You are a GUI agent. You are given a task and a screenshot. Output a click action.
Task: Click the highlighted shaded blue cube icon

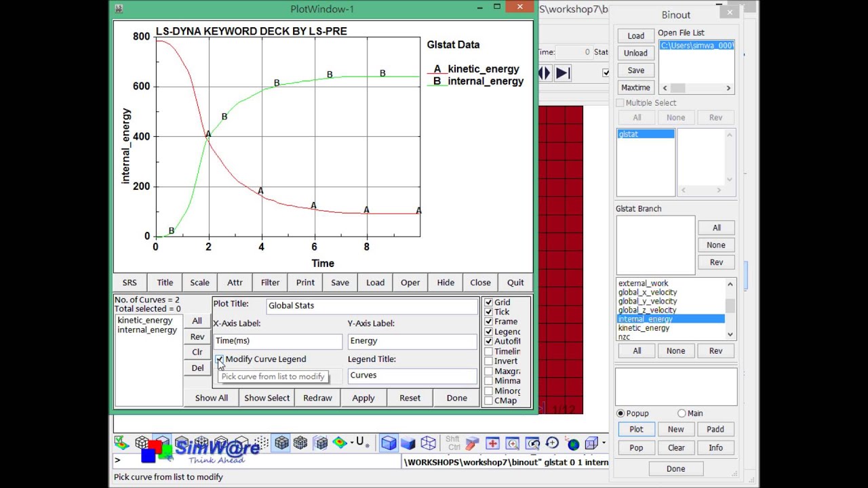coord(389,443)
